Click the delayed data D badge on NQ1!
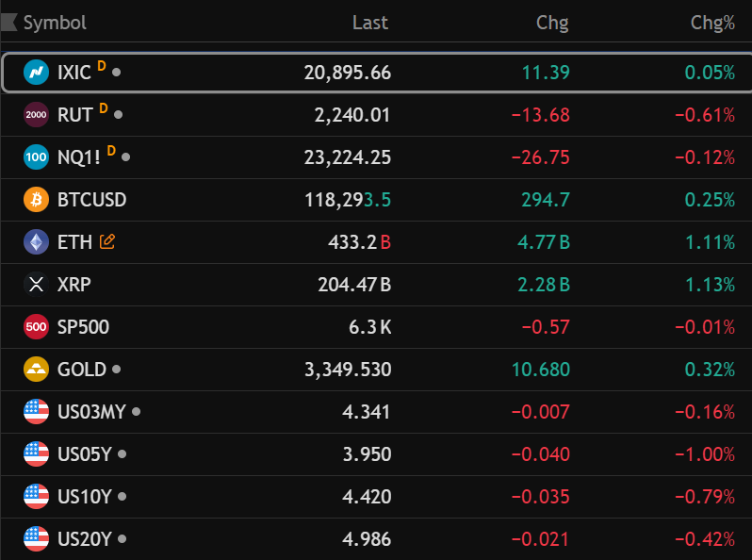The image size is (752, 560). [111, 151]
